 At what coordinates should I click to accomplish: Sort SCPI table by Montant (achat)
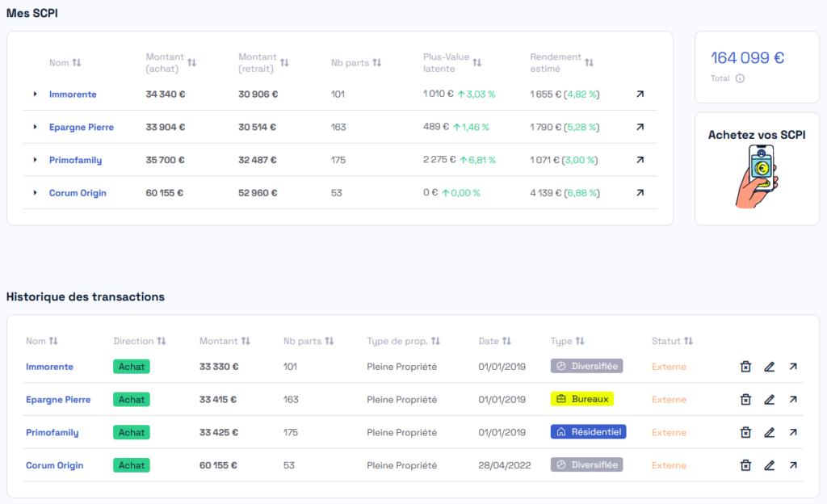tap(191, 63)
